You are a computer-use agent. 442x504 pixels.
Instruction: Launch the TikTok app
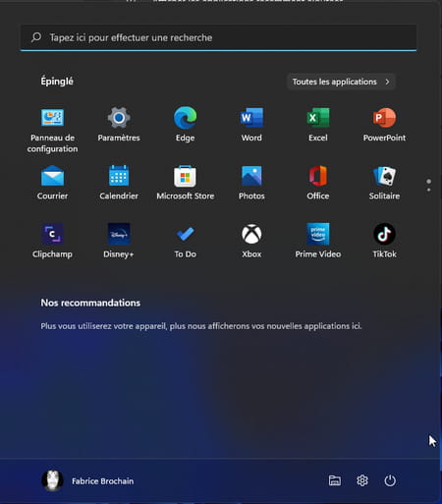coord(384,241)
